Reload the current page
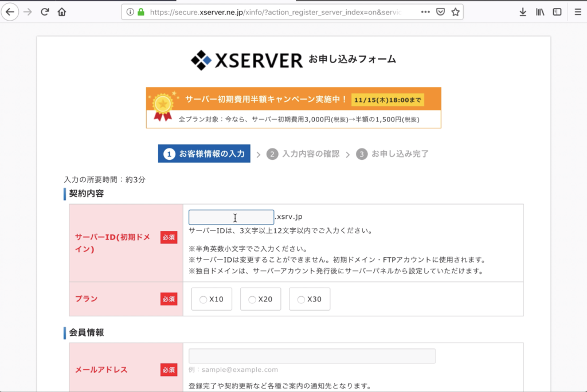Screen dimensions: 587x392 coord(45,11)
